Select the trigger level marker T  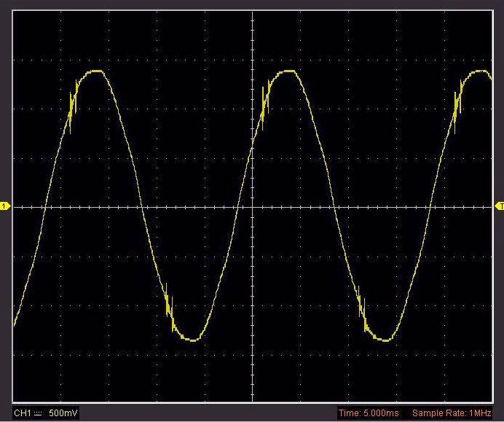pos(500,206)
